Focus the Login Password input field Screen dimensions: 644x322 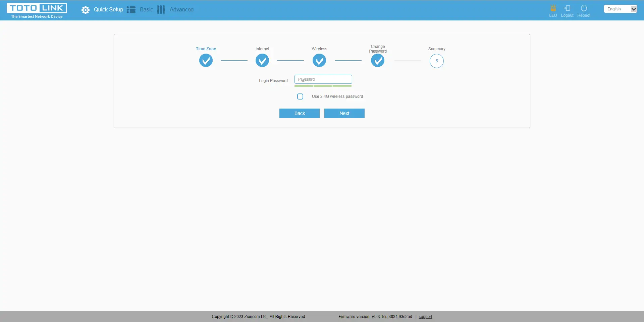pos(323,79)
